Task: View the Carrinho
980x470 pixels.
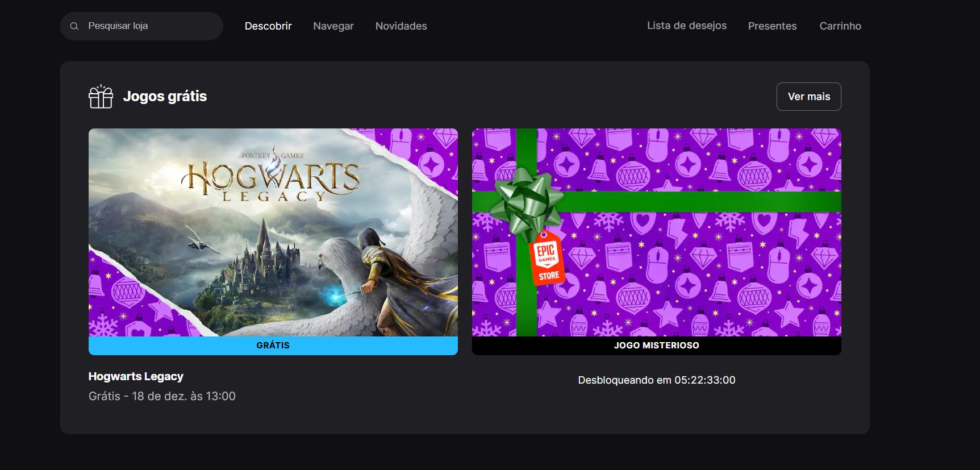Action: click(x=840, y=26)
